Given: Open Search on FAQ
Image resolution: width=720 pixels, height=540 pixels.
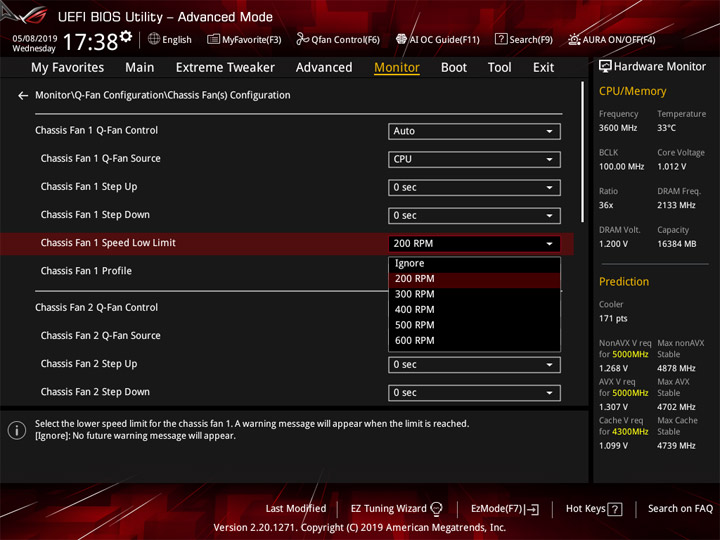Looking at the screenshot, I should [x=680, y=509].
